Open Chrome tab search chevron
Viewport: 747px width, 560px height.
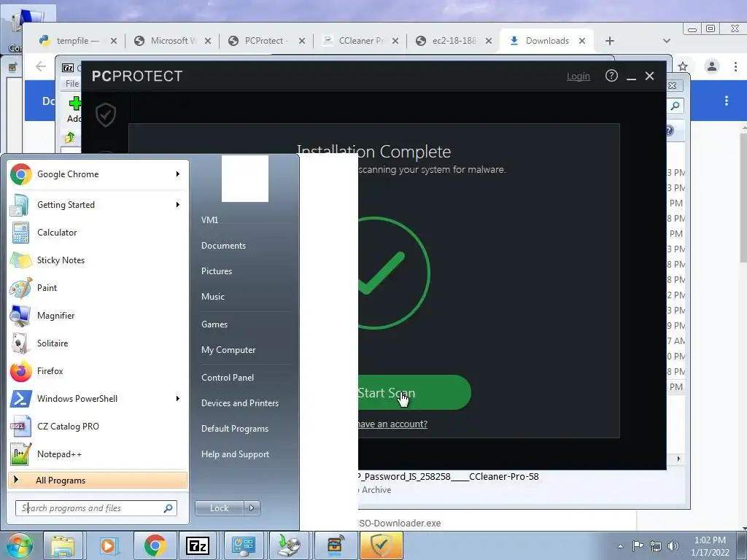pyautogui.click(x=667, y=41)
